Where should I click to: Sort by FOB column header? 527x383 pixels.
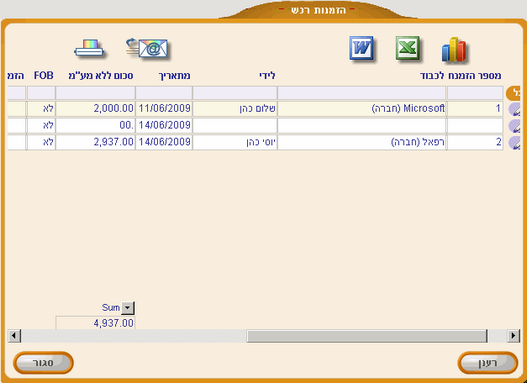[x=44, y=76]
